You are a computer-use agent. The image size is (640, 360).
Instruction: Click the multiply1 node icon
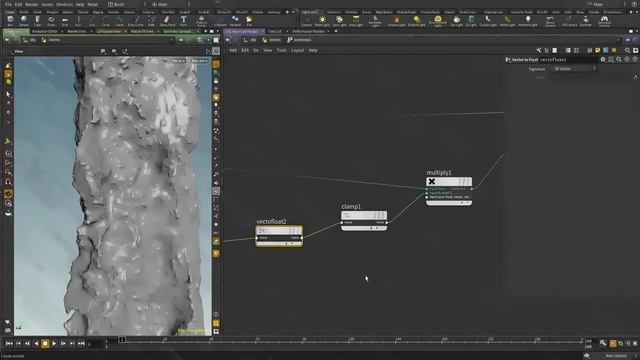click(x=431, y=182)
